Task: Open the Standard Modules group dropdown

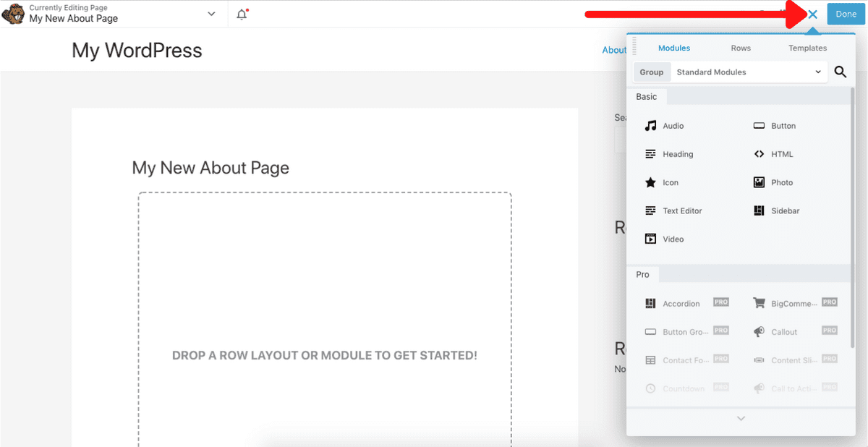Action: click(749, 72)
